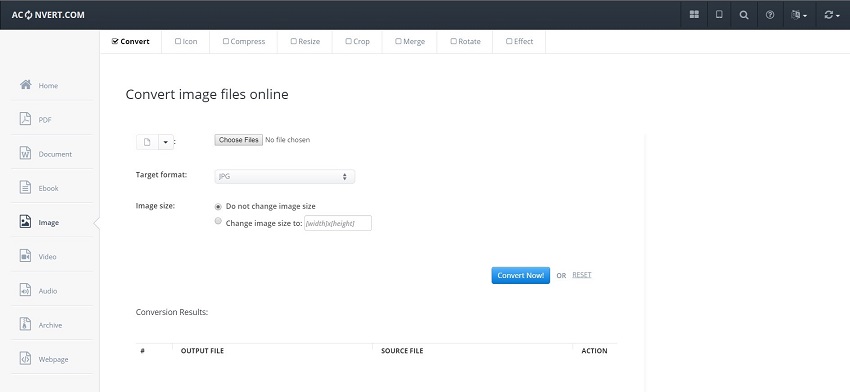Image resolution: width=850 pixels, height=392 pixels.
Task: Expand the file source dropdown arrow
Action: pos(166,142)
